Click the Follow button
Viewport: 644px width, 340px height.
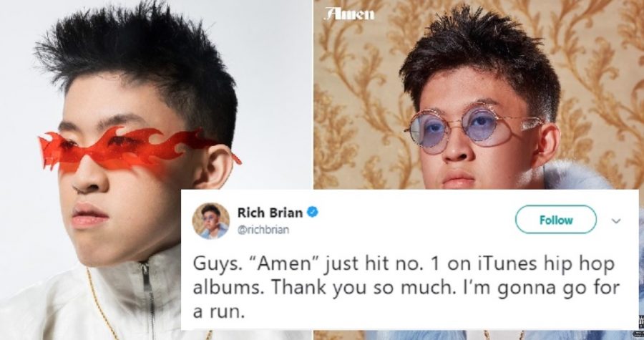point(556,220)
